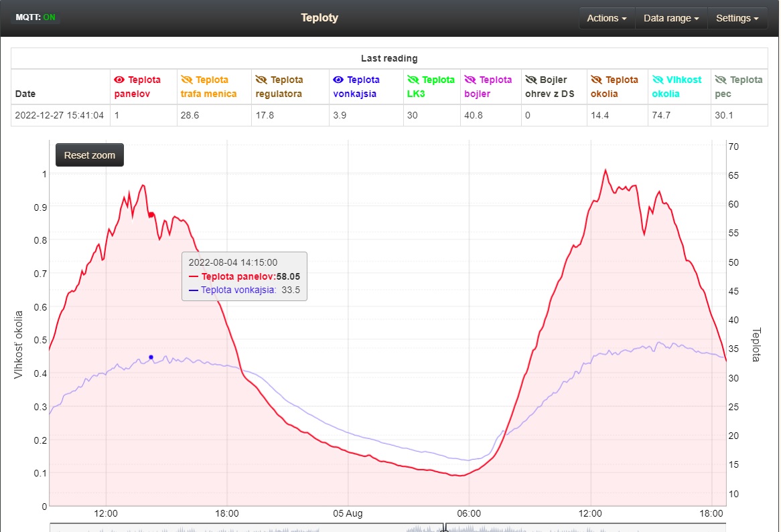
Task: Click the Last reading table heading
Action: pos(389,59)
